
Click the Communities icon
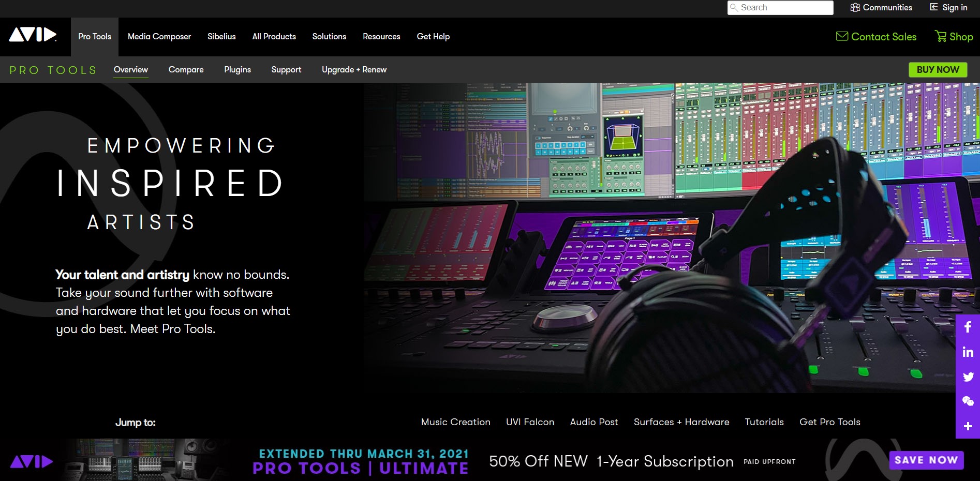tap(855, 7)
